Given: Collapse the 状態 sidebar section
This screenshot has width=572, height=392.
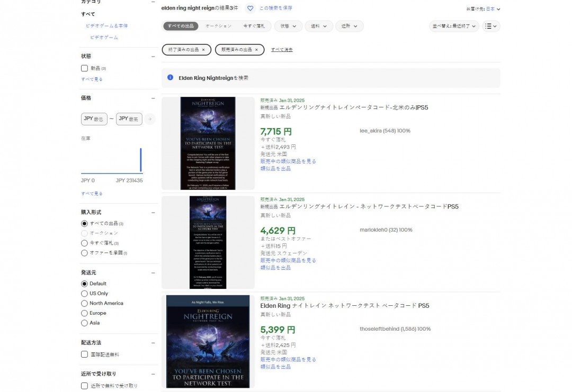Looking at the screenshot, I should click(x=153, y=57).
